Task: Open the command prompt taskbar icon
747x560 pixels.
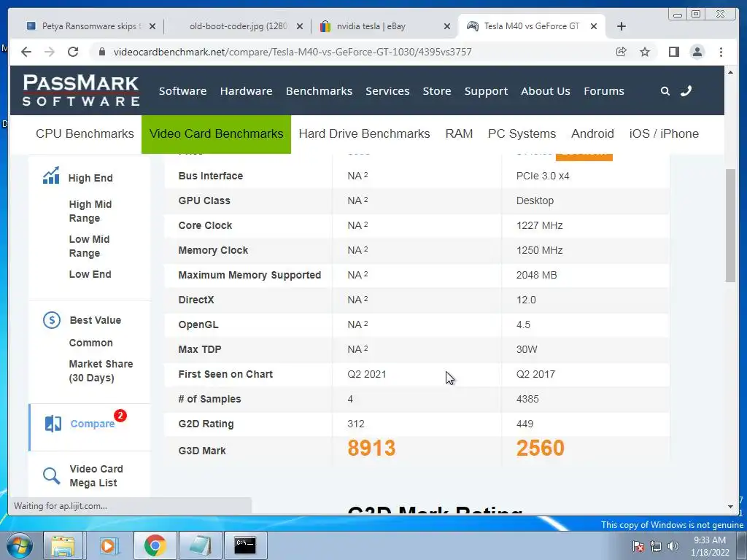Action: (x=245, y=545)
